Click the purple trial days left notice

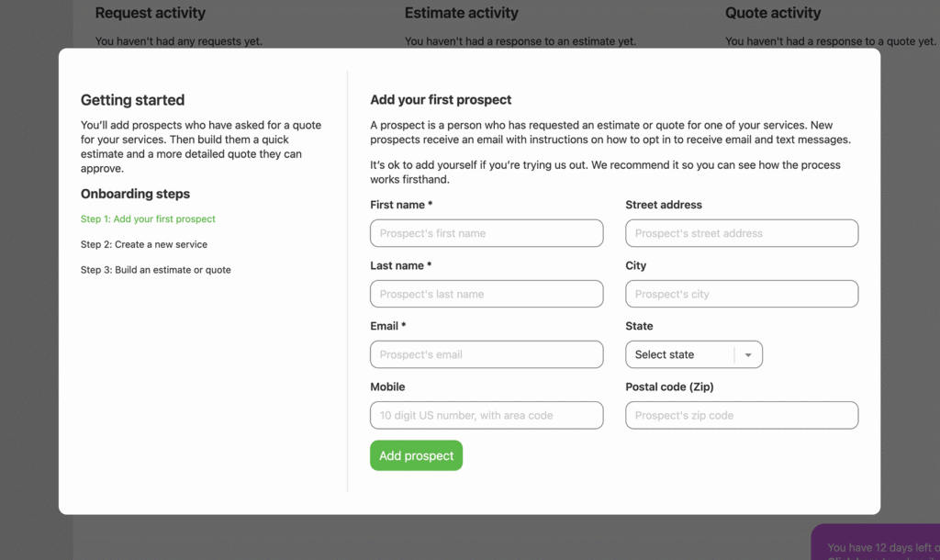[x=877, y=544]
